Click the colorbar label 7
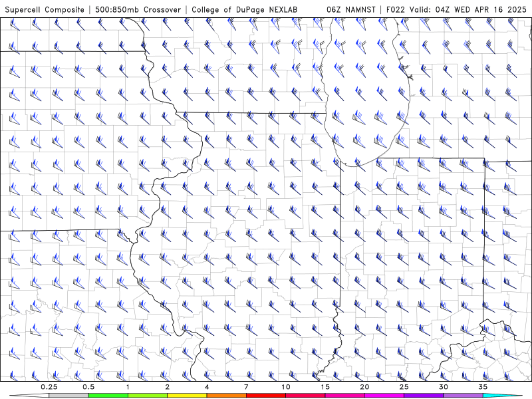The width and height of the screenshot is (532, 399). tap(246, 387)
